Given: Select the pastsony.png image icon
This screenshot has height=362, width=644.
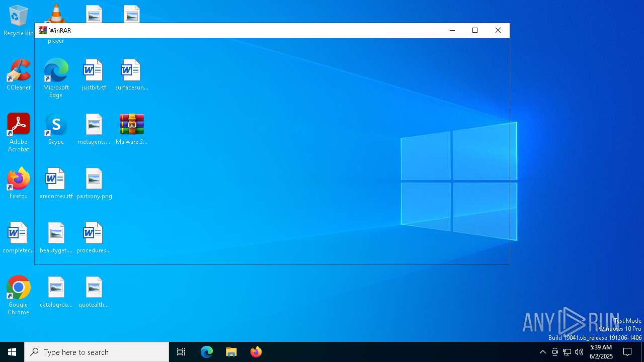Looking at the screenshot, I should click(94, 184).
